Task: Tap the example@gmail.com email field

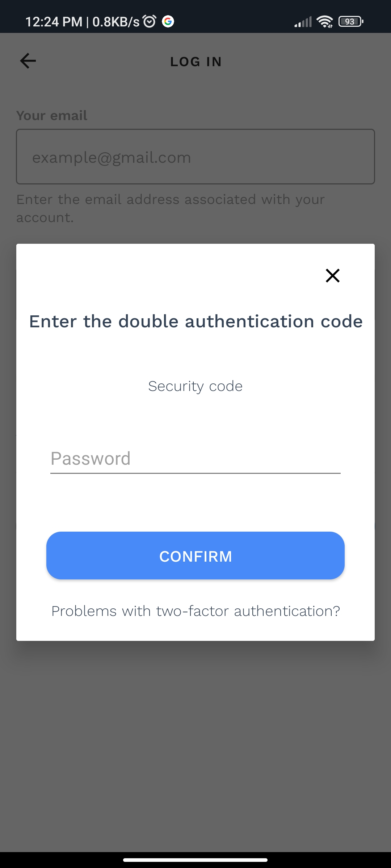Action: pyautogui.click(x=195, y=157)
